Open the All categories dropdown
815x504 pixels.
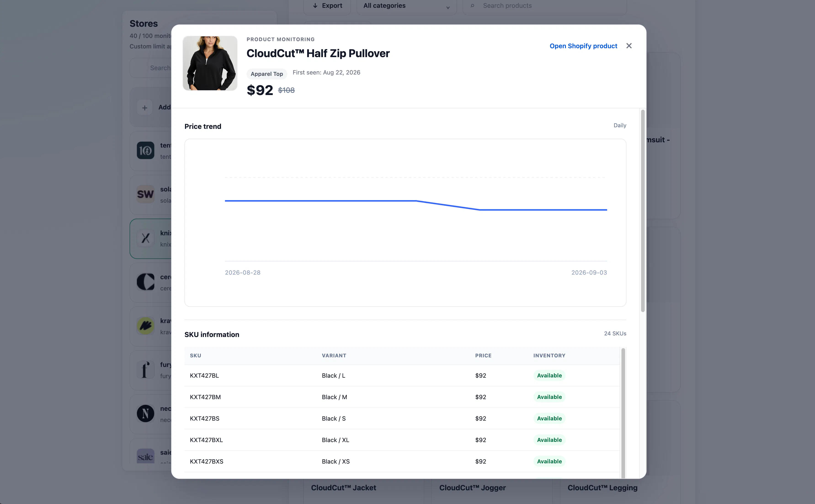(406, 6)
